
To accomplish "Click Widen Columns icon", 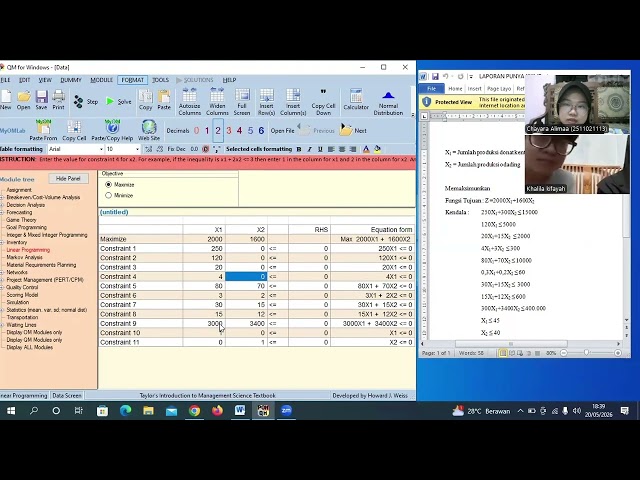I will [x=217, y=102].
